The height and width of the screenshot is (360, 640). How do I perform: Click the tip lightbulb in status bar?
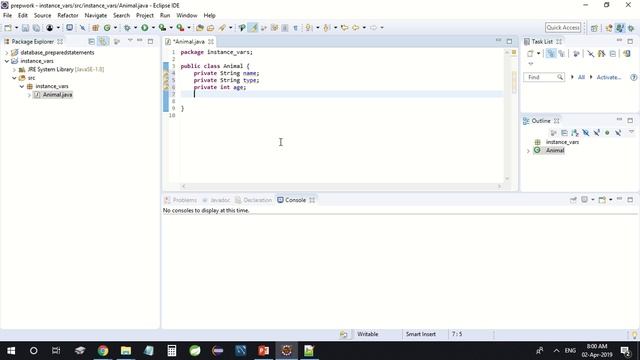click(x=634, y=334)
